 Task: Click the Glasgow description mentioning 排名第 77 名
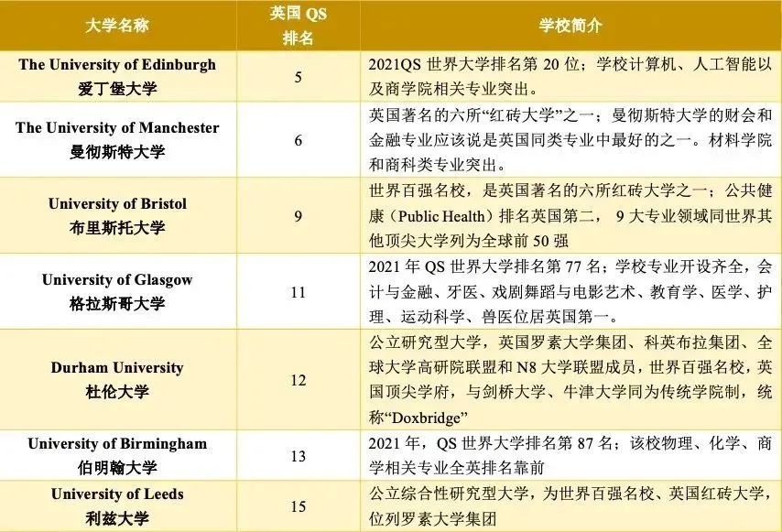point(570,291)
